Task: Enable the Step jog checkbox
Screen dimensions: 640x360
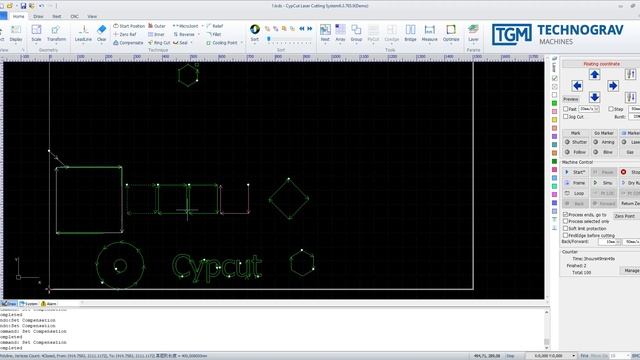Action: 611,109
